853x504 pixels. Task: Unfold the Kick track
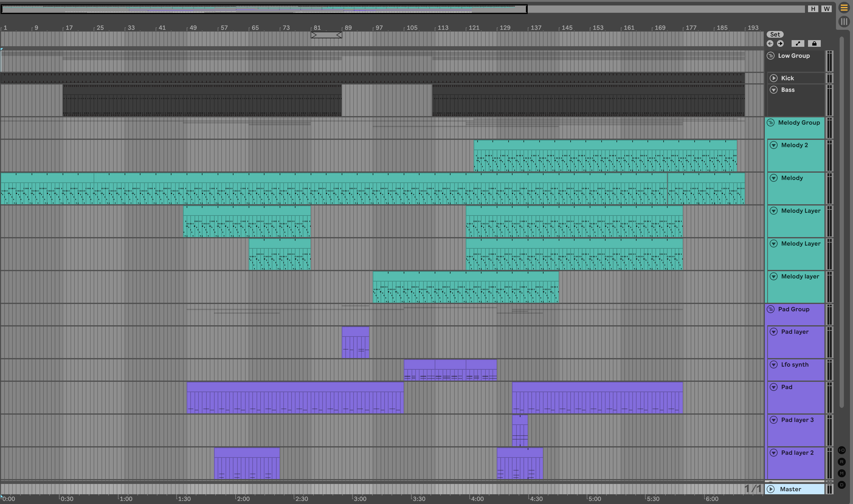coord(774,78)
